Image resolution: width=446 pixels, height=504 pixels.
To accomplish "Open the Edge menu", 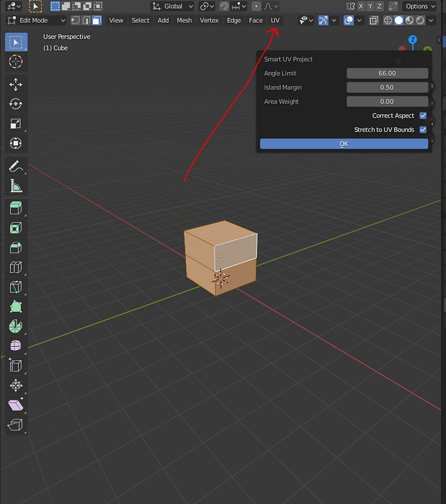I will pyautogui.click(x=234, y=21).
